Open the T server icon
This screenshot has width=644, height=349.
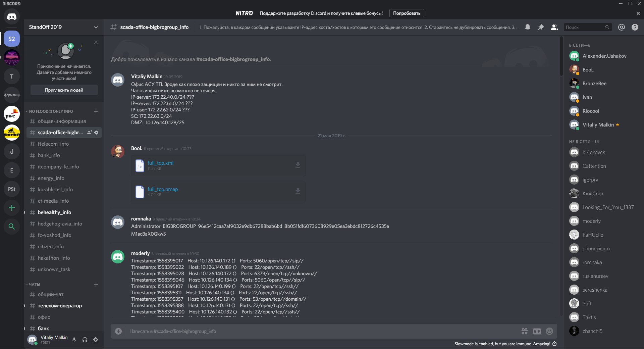point(12,77)
